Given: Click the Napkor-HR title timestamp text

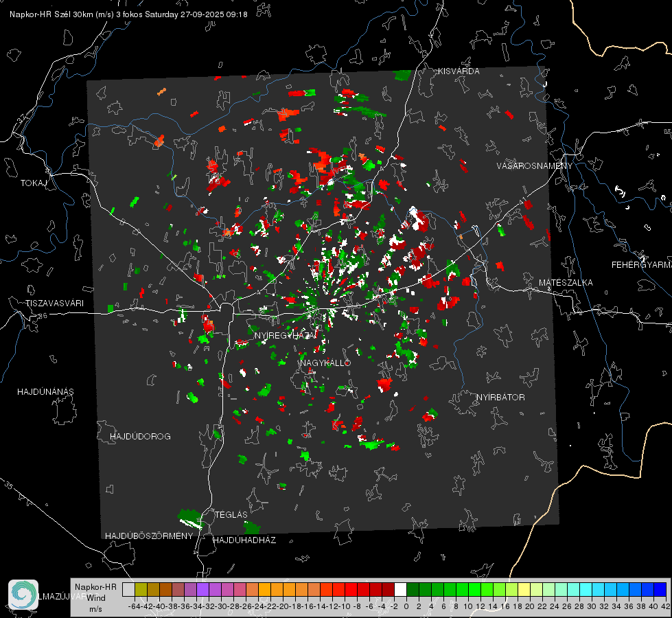Looking at the screenshot, I should click(128, 14).
